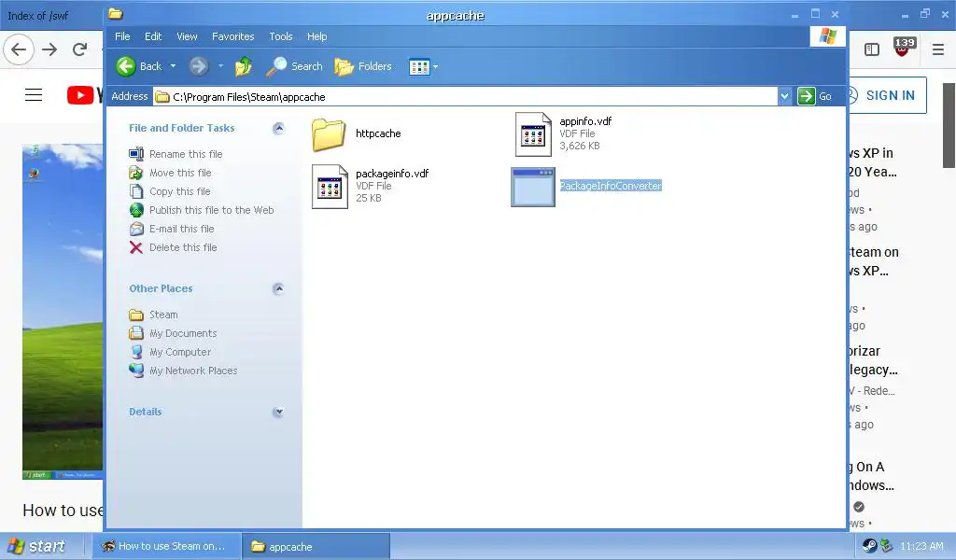
Task: Collapse the Other Places panel
Action: coord(278,288)
